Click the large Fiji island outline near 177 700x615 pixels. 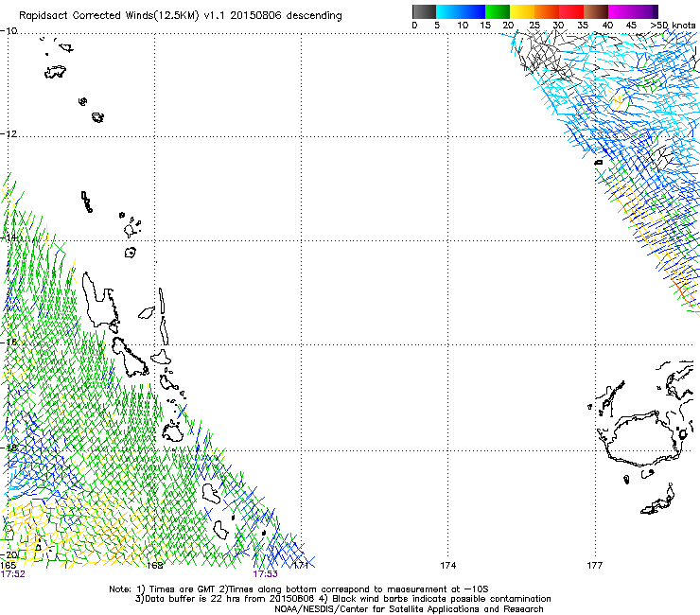[x=645, y=439]
